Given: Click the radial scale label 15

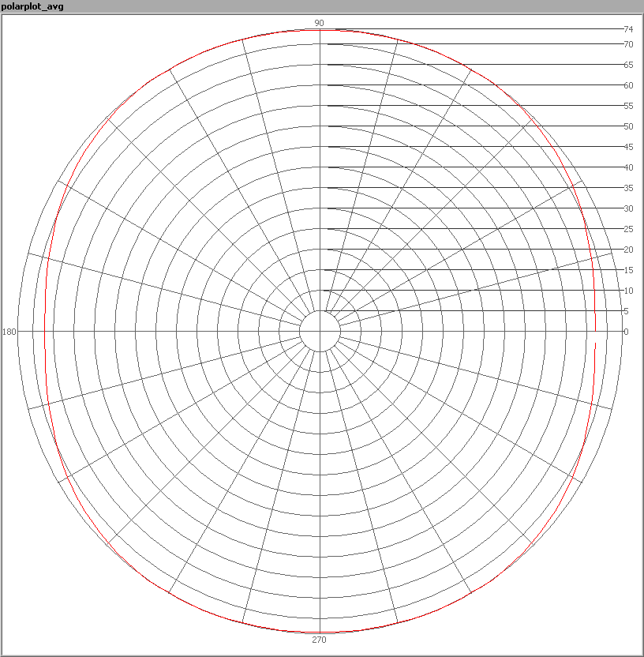Looking at the screenshot, I should point(628,270).
